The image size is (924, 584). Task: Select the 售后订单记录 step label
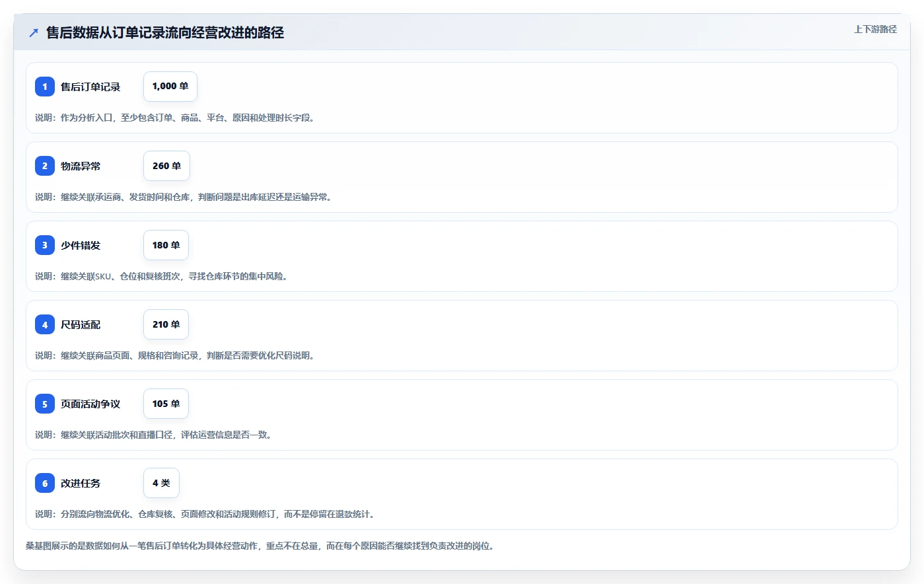[x=90, y=87]
